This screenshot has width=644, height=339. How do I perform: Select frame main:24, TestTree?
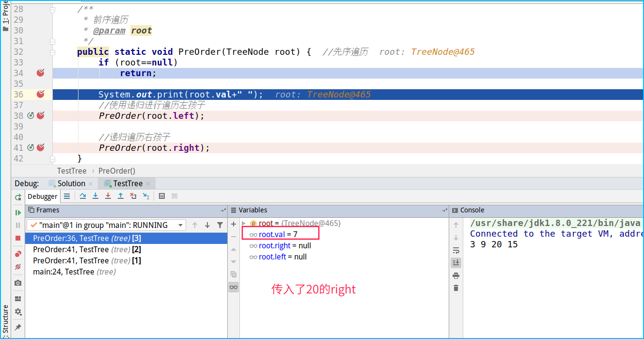coord(126,272)
